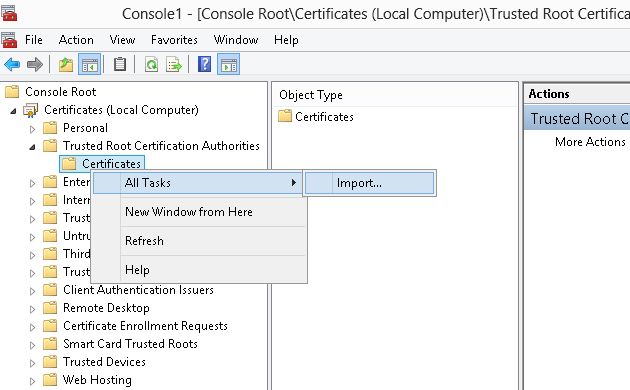The width and height of the screenshot is (630, 390).
Task: Open the Favorites menu
Action: (174, 40)
